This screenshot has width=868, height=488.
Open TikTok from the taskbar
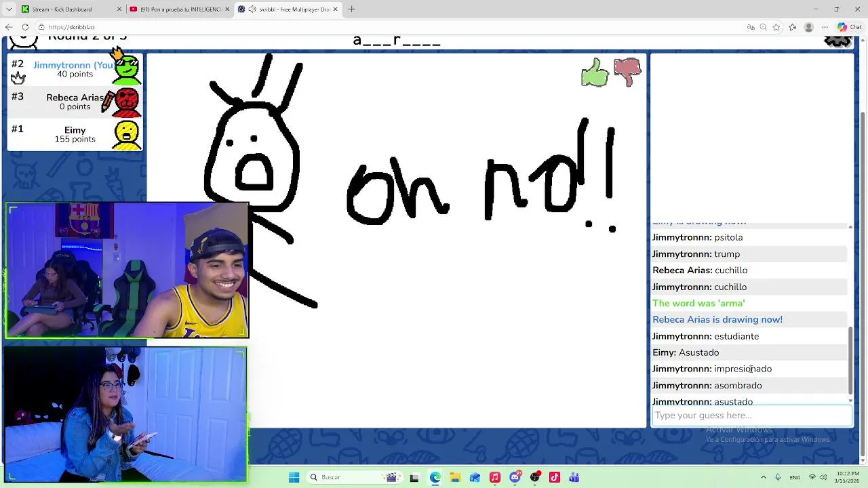pos(555,477)
